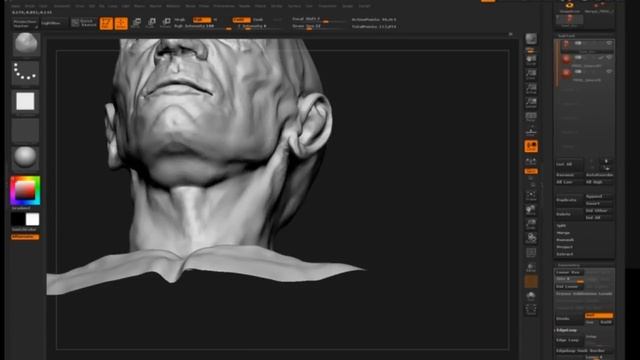Select the Scale transform icon
The height and width of the screenshot is (360, 640).
click(x=151, y=23)
